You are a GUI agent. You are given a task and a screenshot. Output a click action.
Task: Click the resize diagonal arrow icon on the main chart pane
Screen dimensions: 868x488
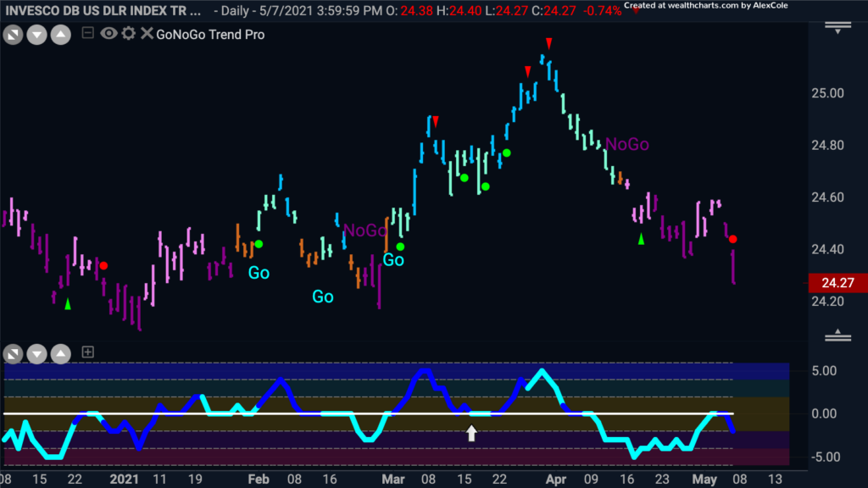13,35
